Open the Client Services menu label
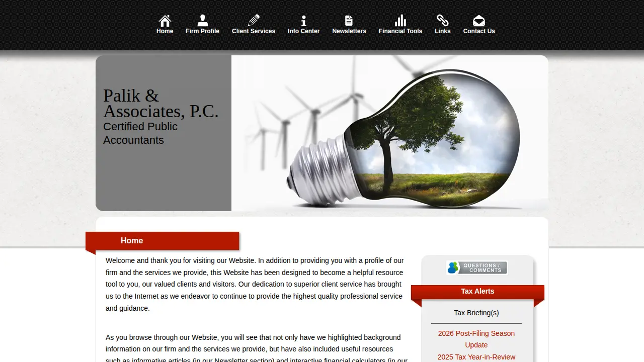 point(254,31)
